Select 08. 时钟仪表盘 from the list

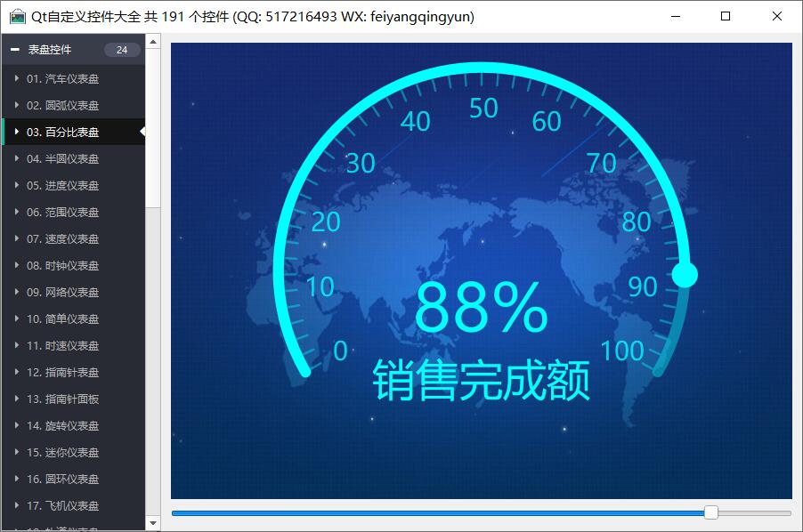pos(62,266)
